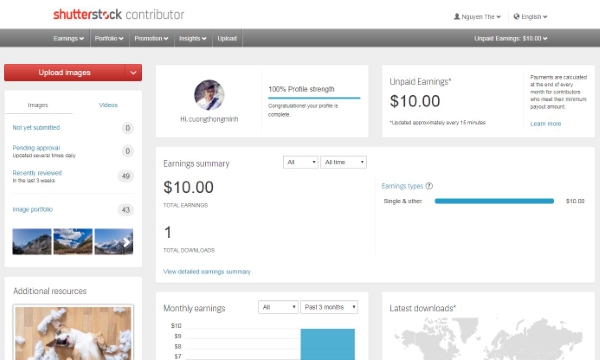Open the English language globe selector
Screen dimensions: 600x360
[x=530, y=17]
